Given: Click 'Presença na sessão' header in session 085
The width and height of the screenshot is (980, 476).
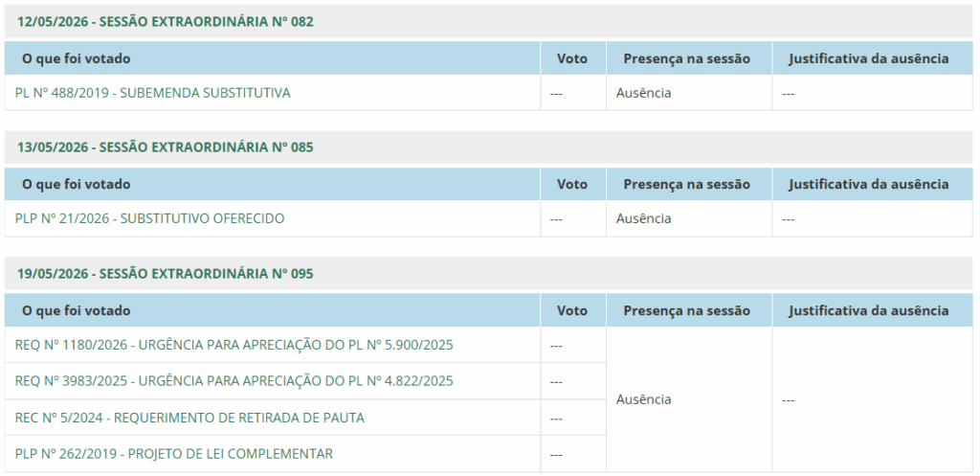Looking at the screenshot, I should 686,185.
